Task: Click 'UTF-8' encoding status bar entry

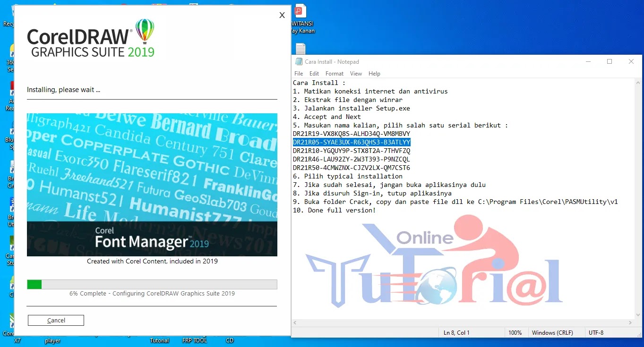Action: click(596, 333)
